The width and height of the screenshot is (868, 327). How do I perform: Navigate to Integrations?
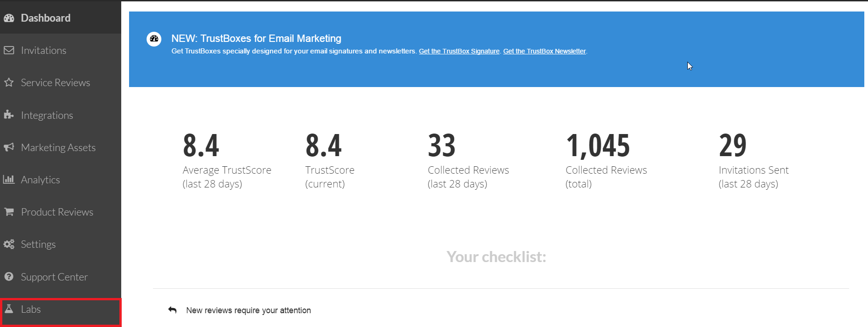click(60, 115)
